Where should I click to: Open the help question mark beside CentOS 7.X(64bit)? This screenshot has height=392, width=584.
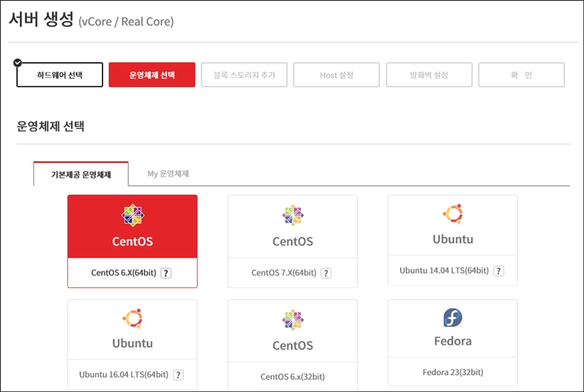(326, 273)
